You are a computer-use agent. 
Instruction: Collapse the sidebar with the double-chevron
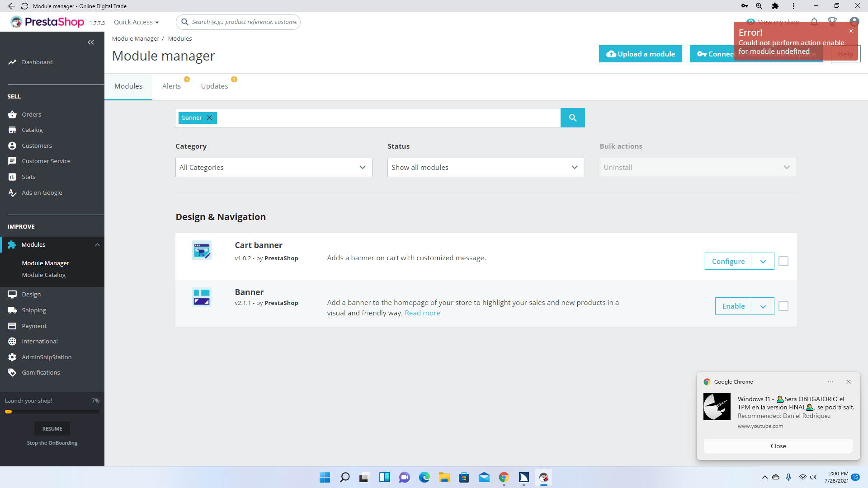(91, 42)
